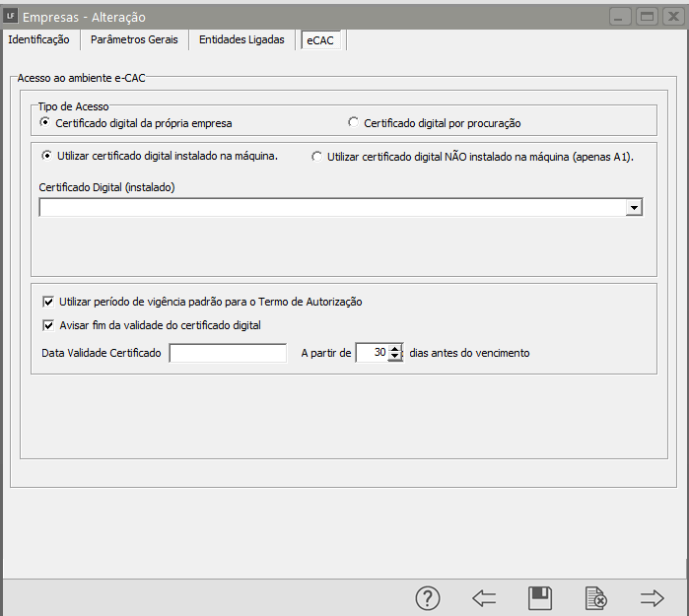
Task: Click the right arrow next icon
Action: pos(652,597)
